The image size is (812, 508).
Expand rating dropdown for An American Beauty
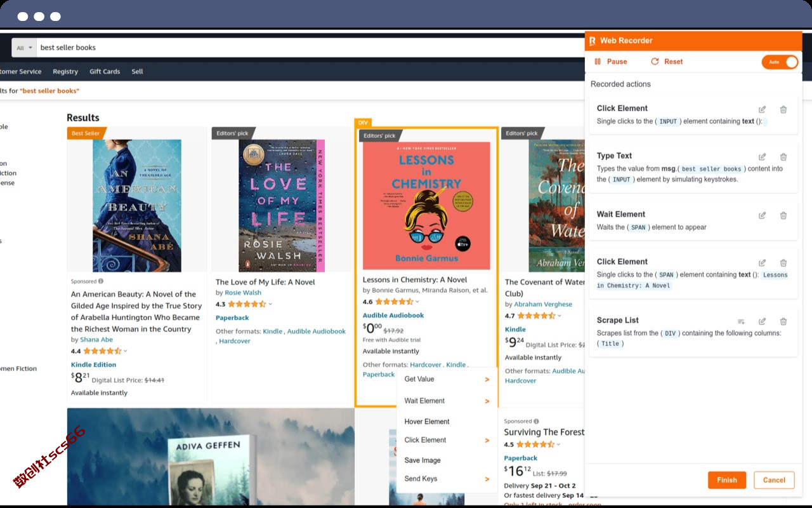[x=126, y=351]
